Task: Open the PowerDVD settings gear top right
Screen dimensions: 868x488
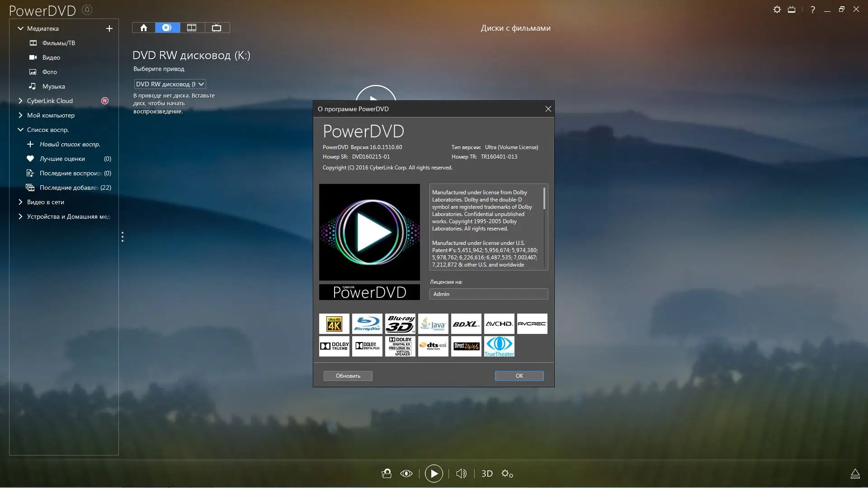Action: tap(777, 9)
